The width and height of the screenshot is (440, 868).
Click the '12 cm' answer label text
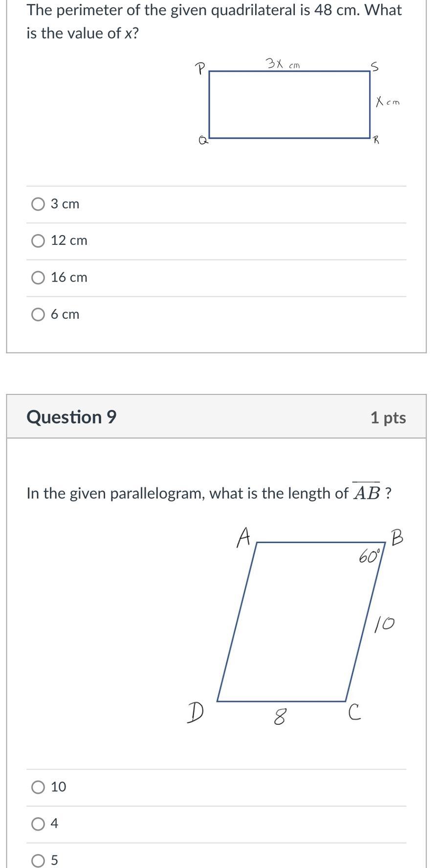69,240
